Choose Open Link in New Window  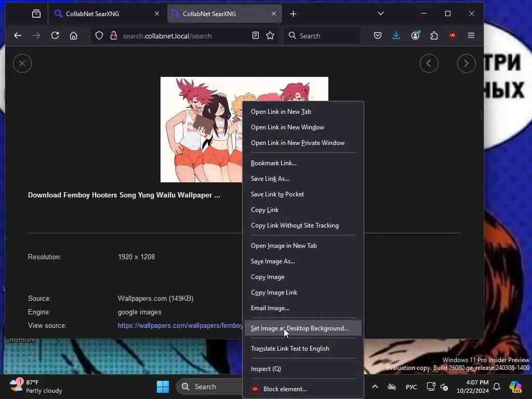(x=303, y=127)
